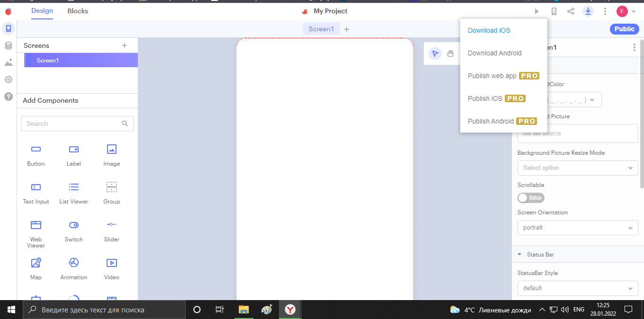Viewport: 644px width, 319px height.
Task: Click the Thunkable logo icon
Action: 8,11
